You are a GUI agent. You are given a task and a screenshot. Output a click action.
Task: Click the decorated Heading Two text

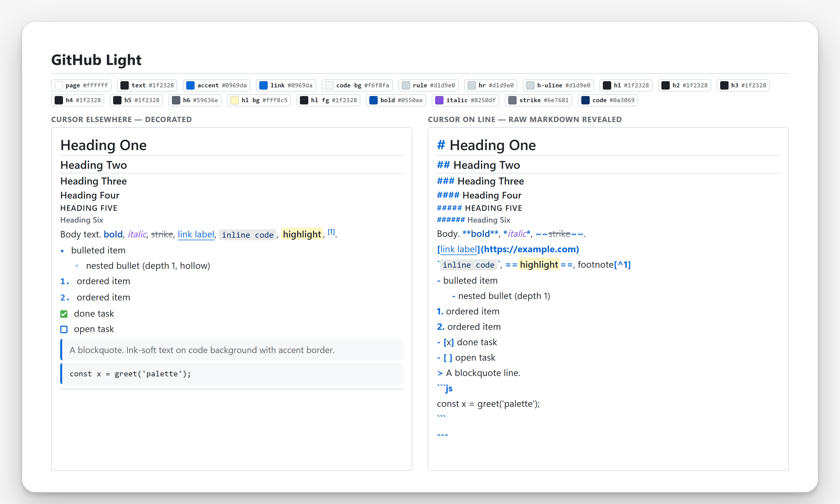(x=94, y=165)
